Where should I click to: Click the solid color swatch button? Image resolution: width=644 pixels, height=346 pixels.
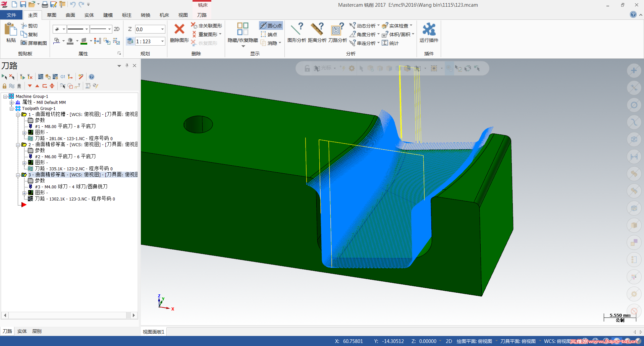point(70,41)
